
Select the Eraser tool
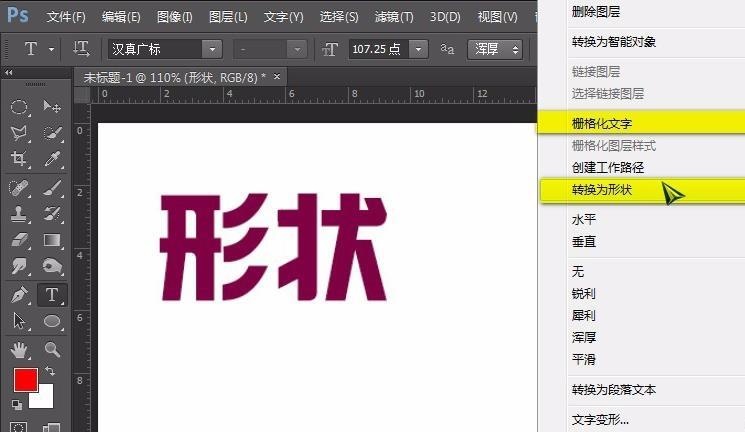(x=19, y=240)
